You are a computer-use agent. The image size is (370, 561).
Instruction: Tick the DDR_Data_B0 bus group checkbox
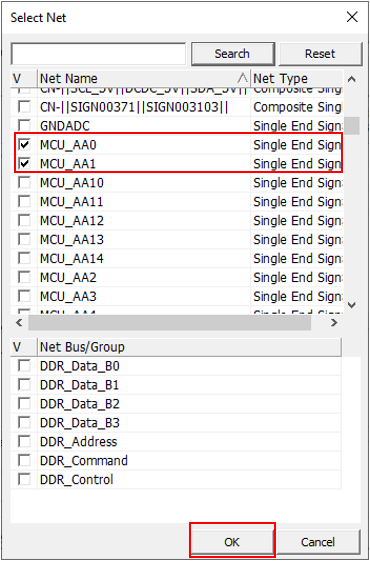(x=24, y=366)
